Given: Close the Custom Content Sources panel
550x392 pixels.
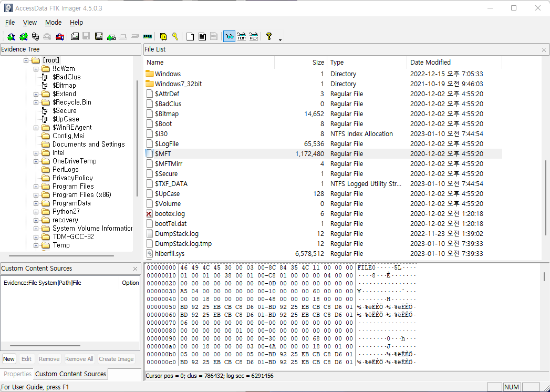Looking at the screenshot, I should pos(135,269).
